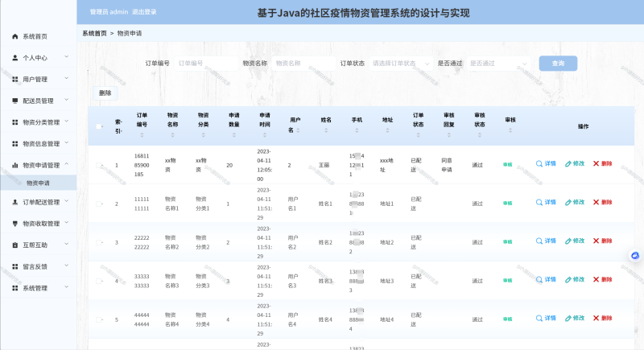Image resolution: width=644 pixels, height=350 pixels.
Task: Toggle the select-all checkbox in table header
Action: (98, 126)
